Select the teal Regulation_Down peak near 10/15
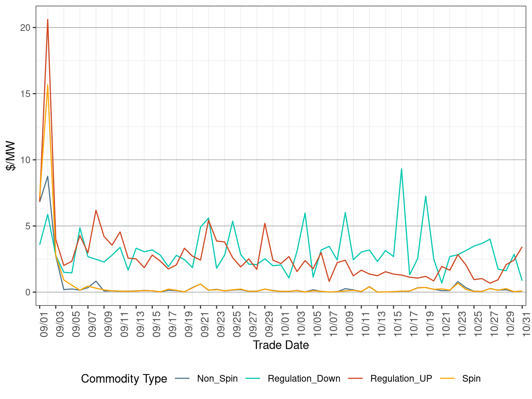 [401, 169]
